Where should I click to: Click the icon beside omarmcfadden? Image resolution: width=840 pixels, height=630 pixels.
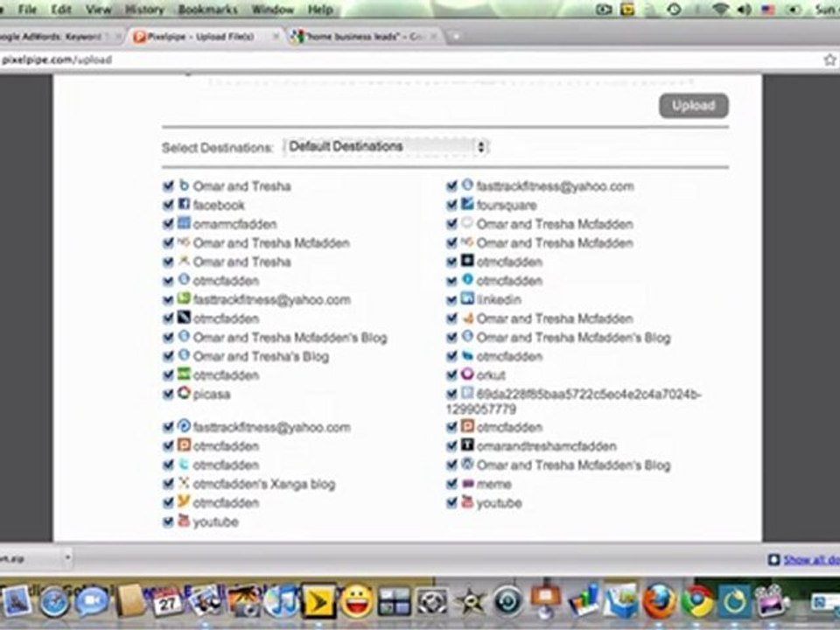pyautogui.click(x=184, y=223)
